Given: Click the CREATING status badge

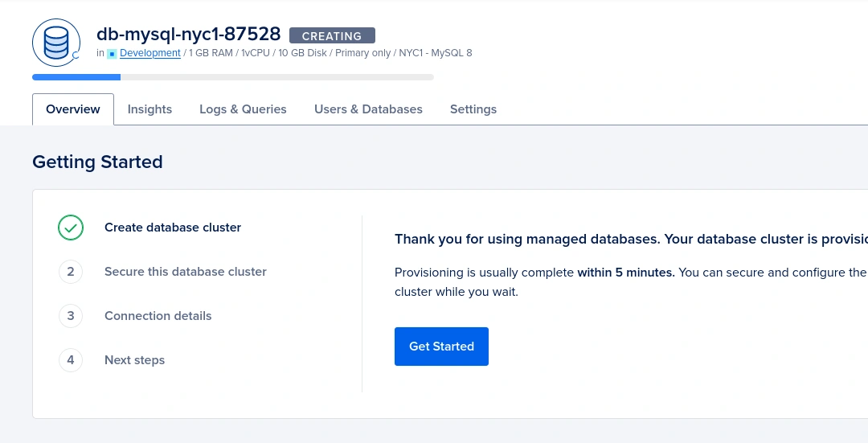Looking at the screenshot, I should [332, 36].
